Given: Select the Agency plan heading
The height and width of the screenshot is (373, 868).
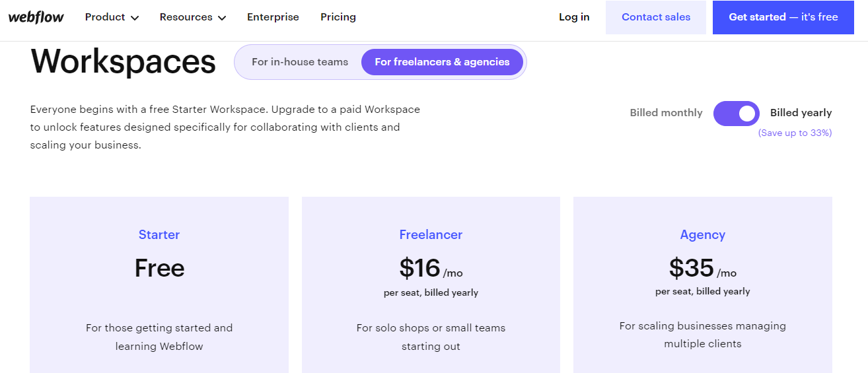Looking at the screenshot, I should coord(702,234).
